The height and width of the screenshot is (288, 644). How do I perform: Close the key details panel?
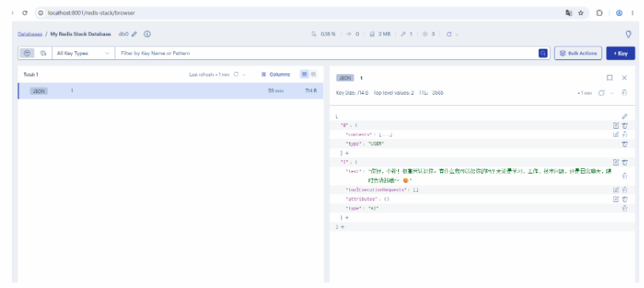[624, 78]
